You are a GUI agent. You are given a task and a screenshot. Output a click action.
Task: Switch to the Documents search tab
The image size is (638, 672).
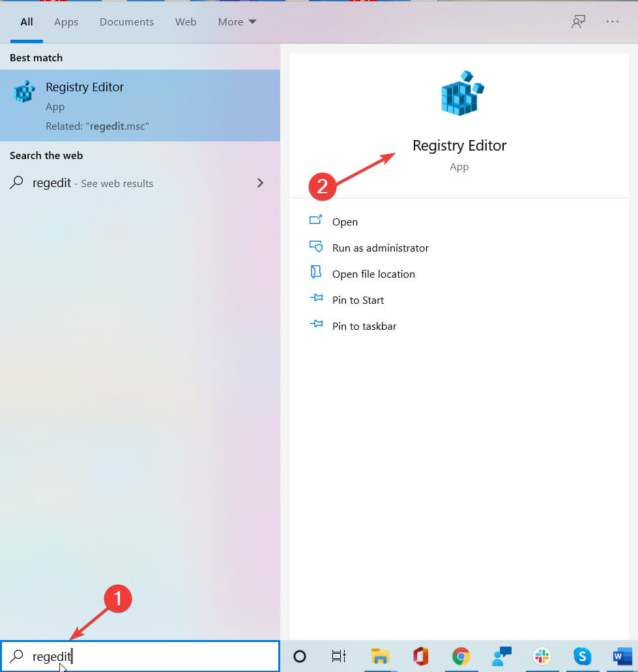click(x=126, y=22)
